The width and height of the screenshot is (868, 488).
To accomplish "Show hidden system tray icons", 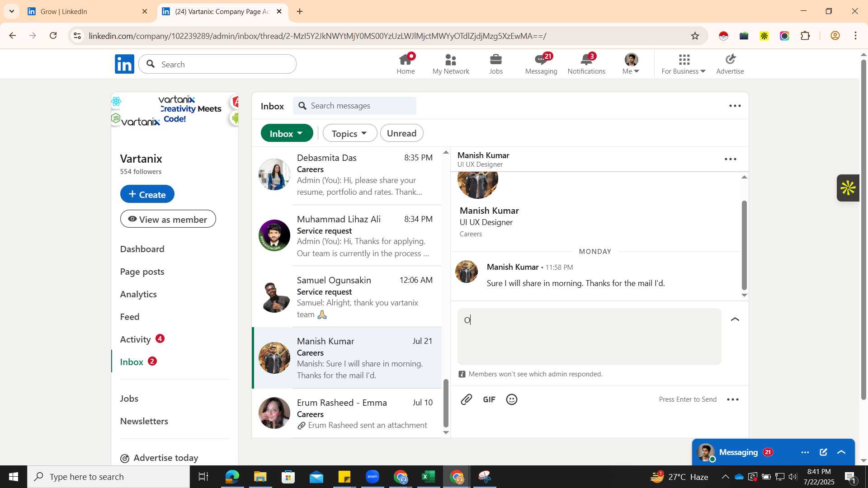I will (x=725, y=477).
